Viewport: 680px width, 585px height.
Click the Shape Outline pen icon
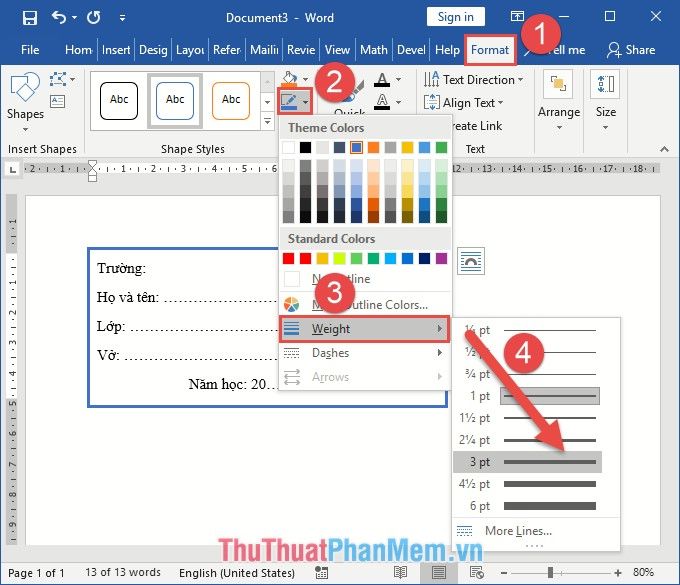pos(289,101)
